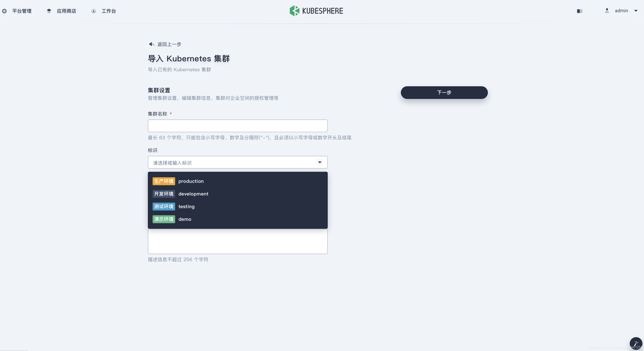Select the development option

click(193, 194)
